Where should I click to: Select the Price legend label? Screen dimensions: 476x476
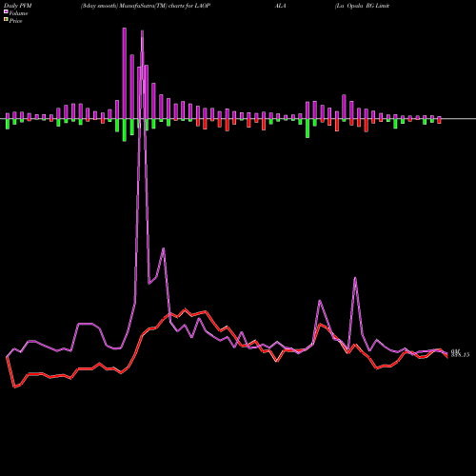tap(15, 21)
